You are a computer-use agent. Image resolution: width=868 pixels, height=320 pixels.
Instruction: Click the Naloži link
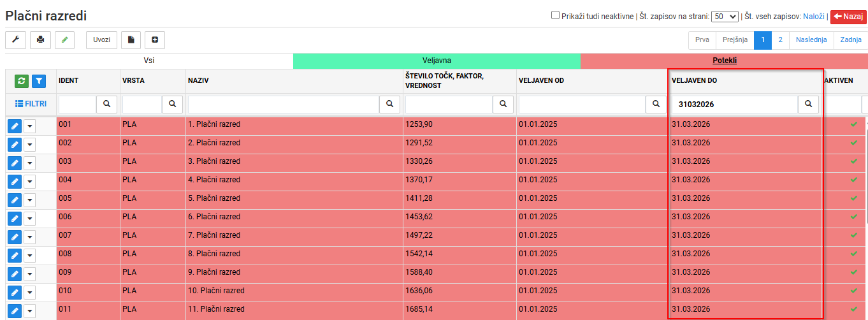(x=814, y=16)
